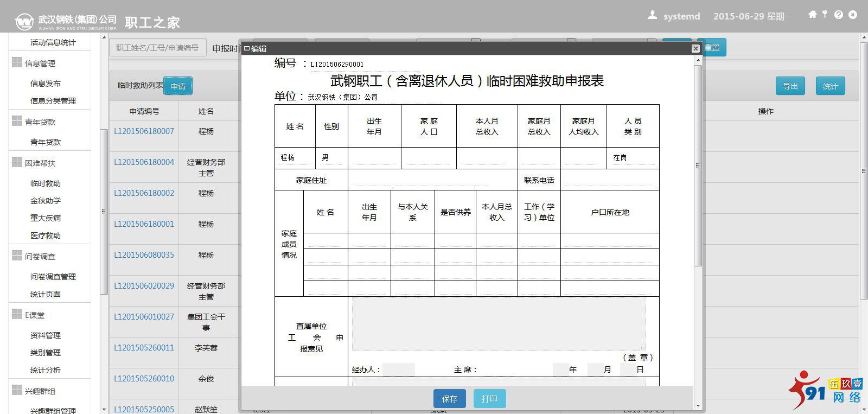Go to home via the house icon

click(x=812, y=15)
